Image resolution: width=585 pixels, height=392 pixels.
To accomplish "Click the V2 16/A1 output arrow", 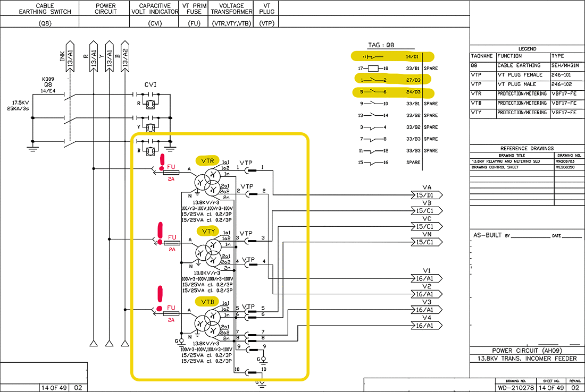I will coord(427,294).
